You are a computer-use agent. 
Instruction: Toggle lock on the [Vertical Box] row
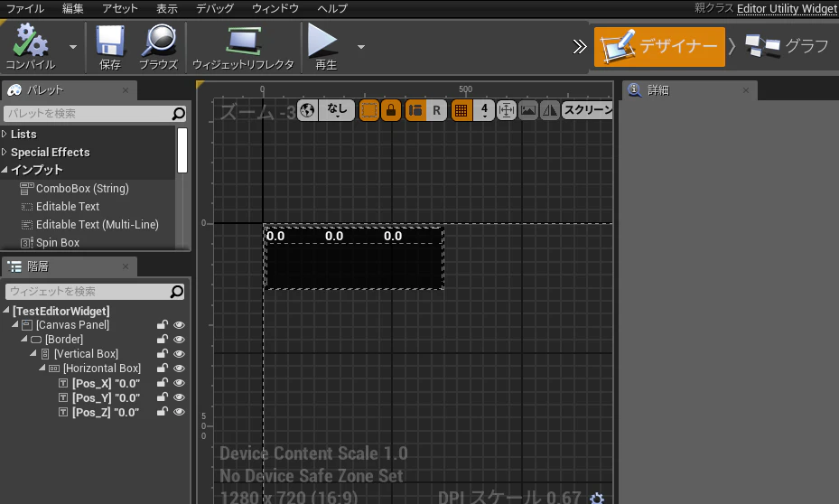tap(163, 354)
